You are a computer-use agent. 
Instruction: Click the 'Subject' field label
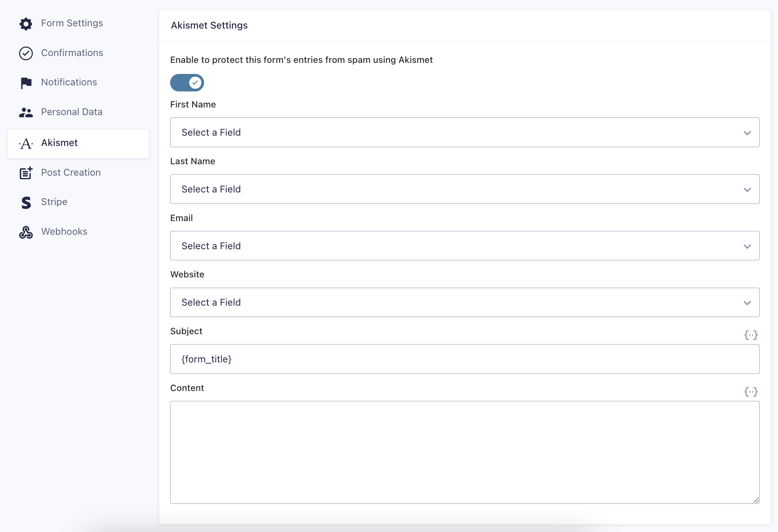tap(186, 331)
